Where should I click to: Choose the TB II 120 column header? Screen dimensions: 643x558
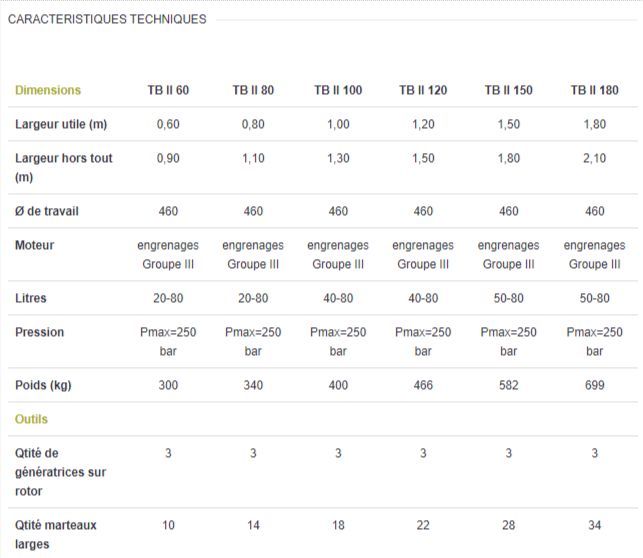click(x=423, y=90)
